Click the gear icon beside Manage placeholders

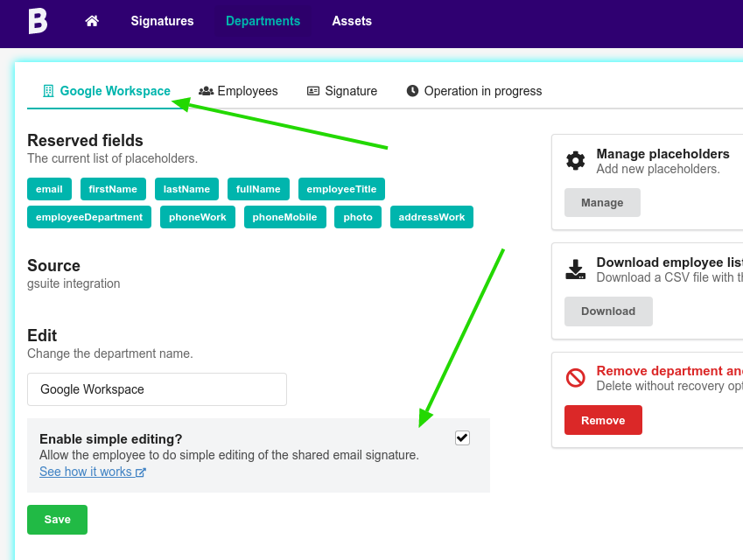coord(576,161)
